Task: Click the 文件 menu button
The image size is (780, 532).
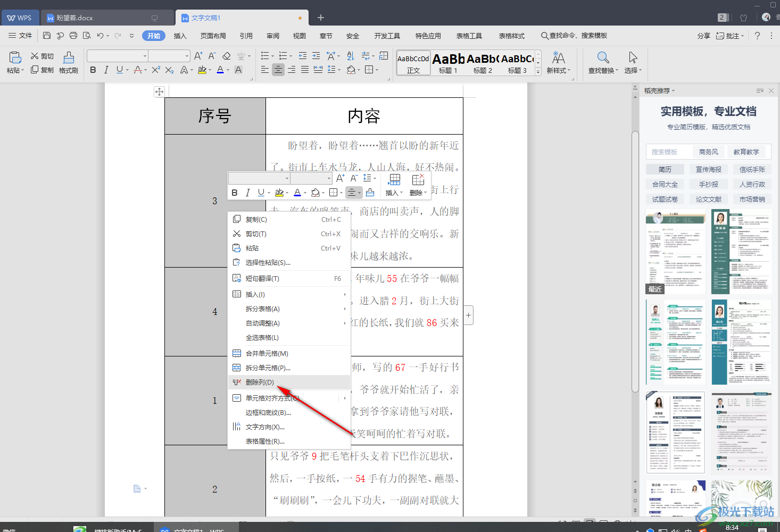Action: tap(20, 36)
